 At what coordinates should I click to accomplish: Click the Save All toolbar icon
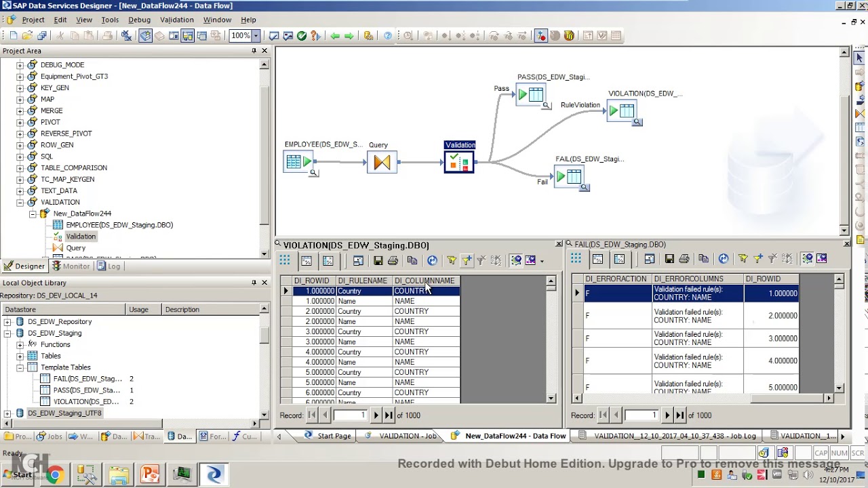[42, 36]
